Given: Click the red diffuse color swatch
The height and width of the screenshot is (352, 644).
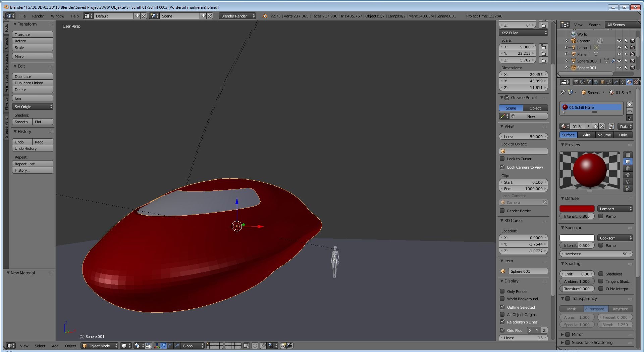Looking at the screenshot, I should [x=577, y=209].
